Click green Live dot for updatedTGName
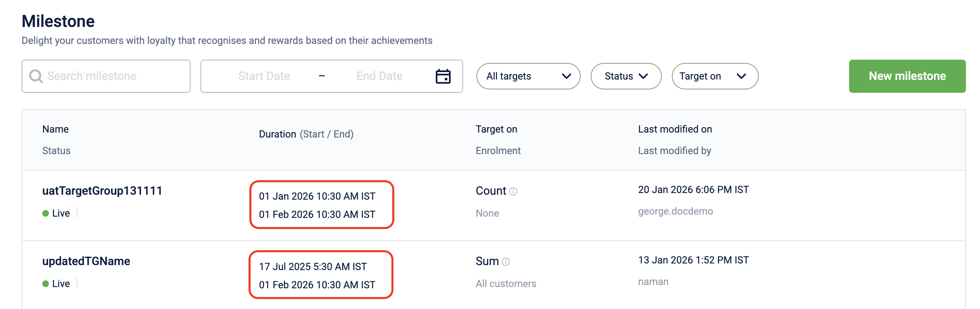Image resolution: width=980 pixels, height=309 pixels. point(46,284)
